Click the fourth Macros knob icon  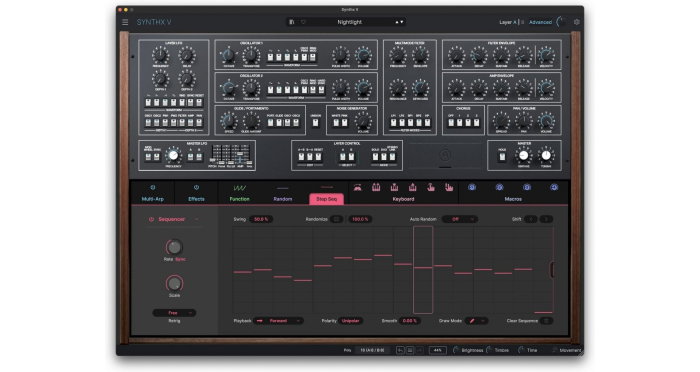[x=554, y=188]
